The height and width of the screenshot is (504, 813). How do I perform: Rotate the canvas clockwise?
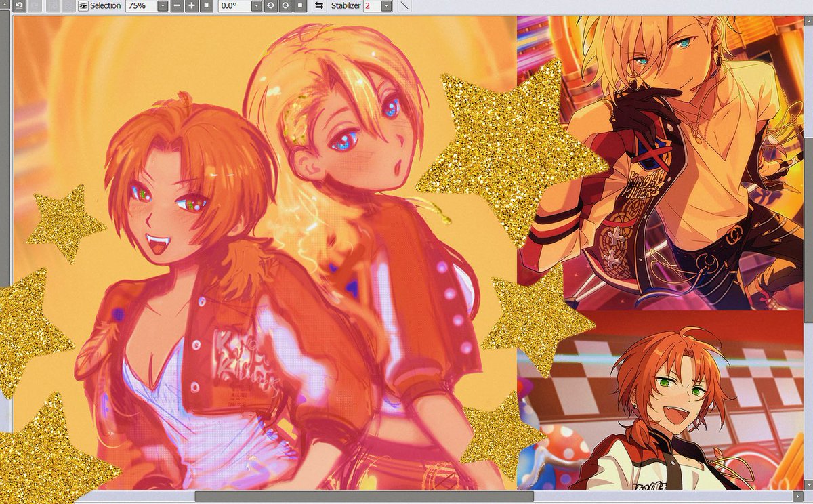(285, 5)
